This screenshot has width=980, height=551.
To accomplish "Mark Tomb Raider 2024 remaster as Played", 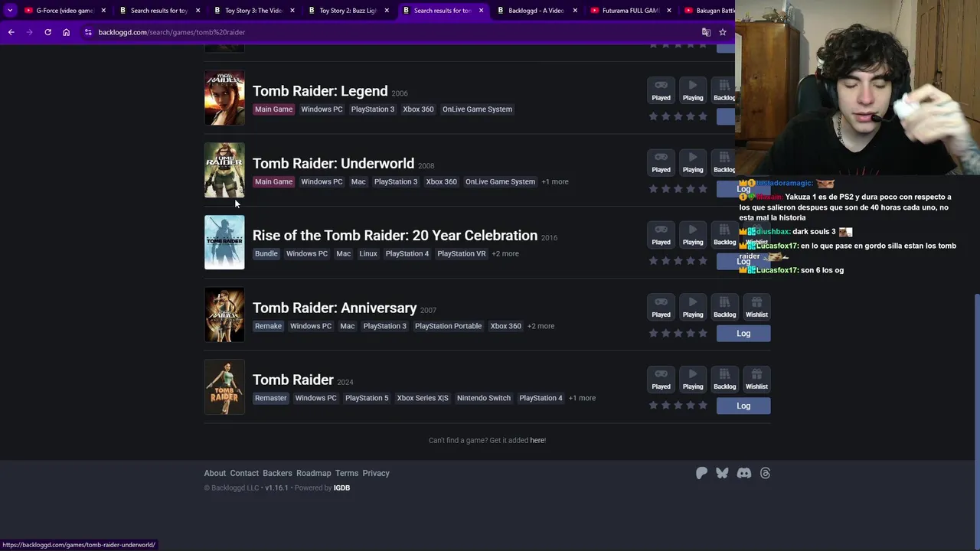I will tap(661, 379).
